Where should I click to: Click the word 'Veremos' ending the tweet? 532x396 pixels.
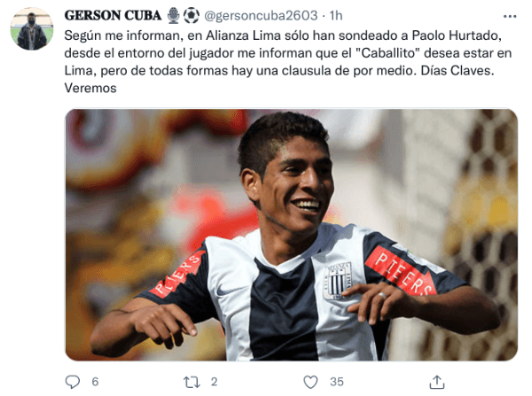pos(90,89)
